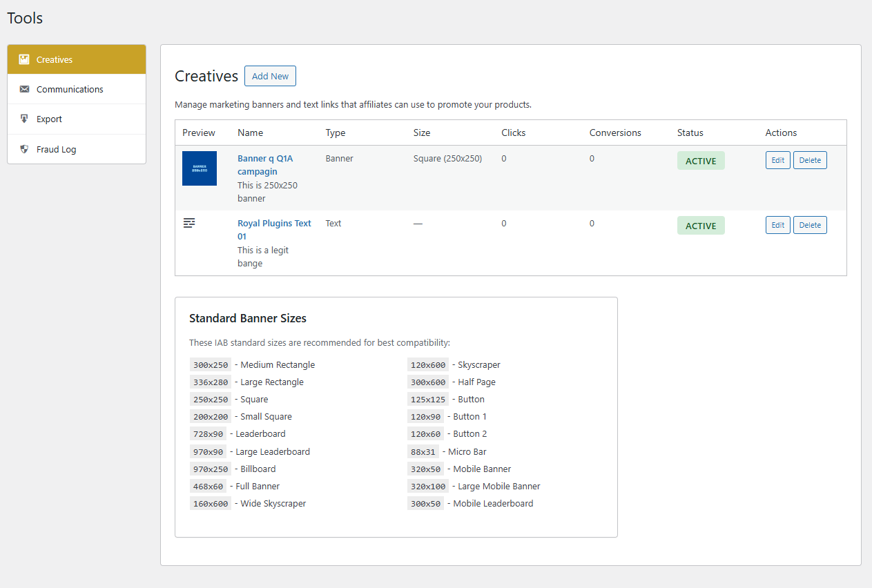
Task: Click the Communications envelope icon
Action: coord(24,89)
